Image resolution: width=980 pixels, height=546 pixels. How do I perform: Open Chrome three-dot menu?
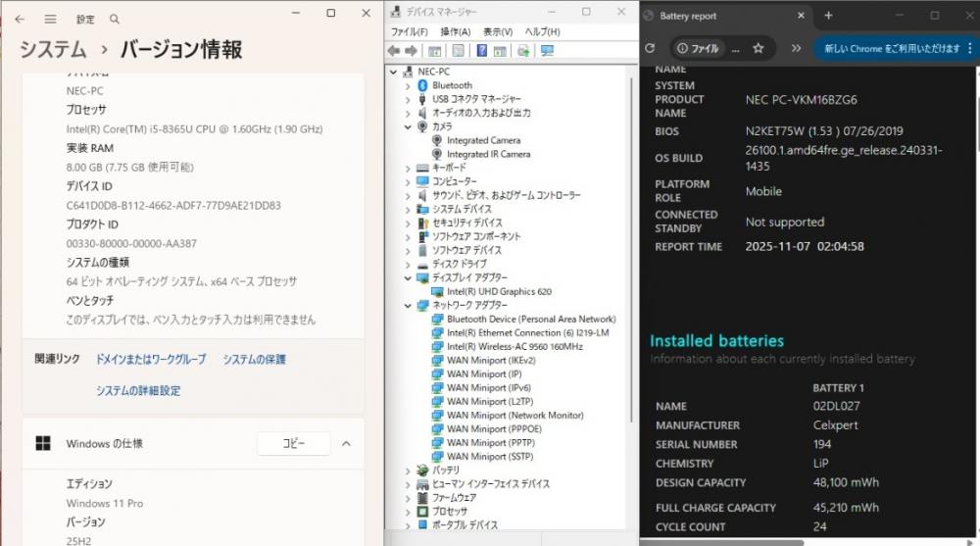pyautogui.click(x=970, y=48)
